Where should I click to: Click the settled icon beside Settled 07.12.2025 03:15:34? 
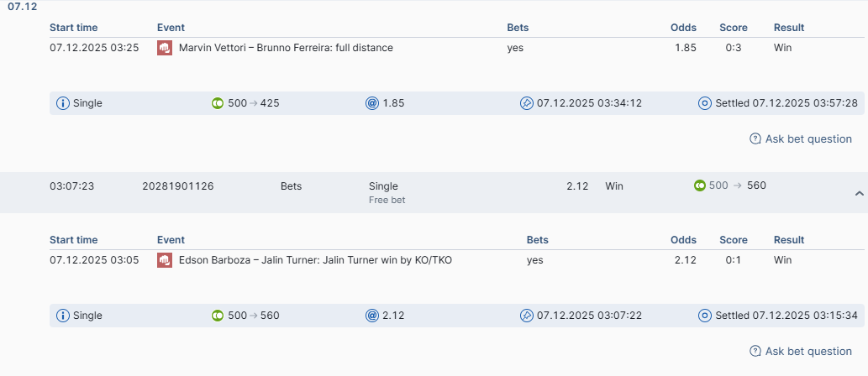[705, 316]
